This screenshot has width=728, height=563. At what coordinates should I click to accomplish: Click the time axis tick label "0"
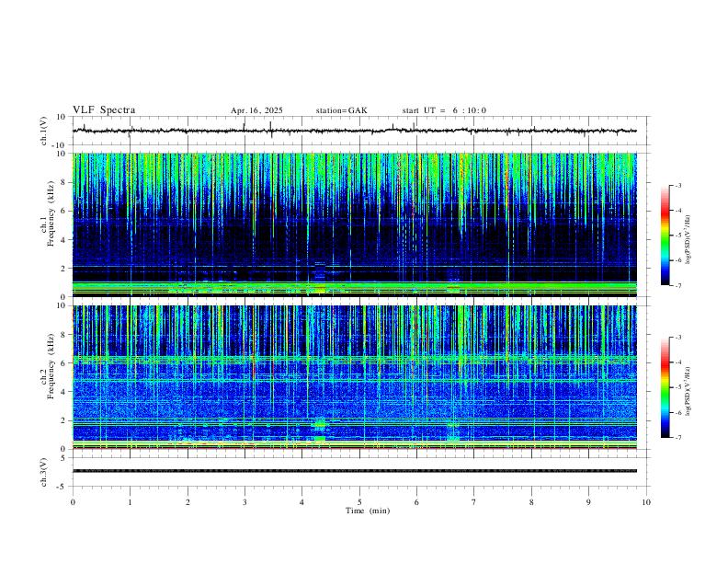click(x=73, y=502)
